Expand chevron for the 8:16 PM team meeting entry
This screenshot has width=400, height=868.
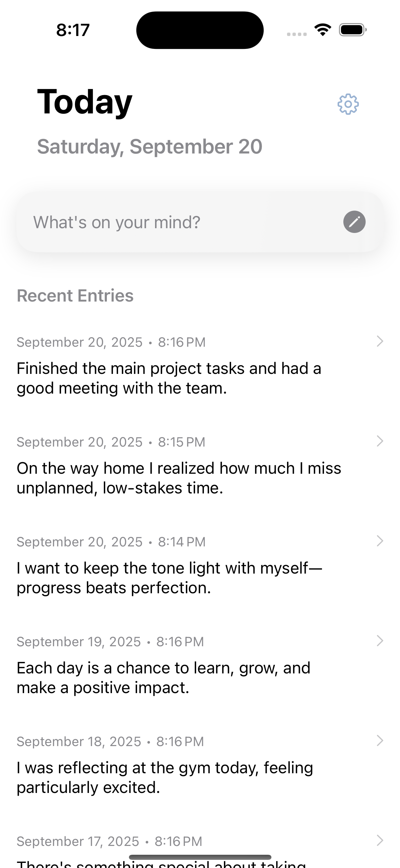click(x=380, y=341)
